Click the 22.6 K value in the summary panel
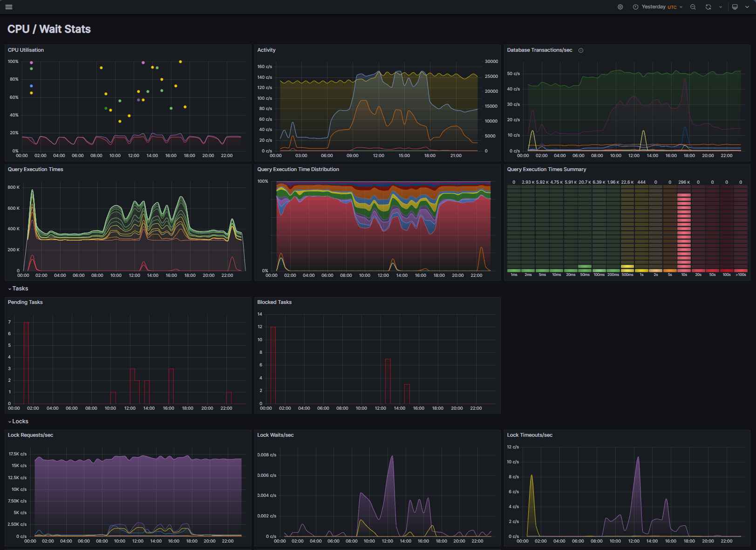Image resolution: width=756 pixels, height=550 pixels. (x=627, y=182)
